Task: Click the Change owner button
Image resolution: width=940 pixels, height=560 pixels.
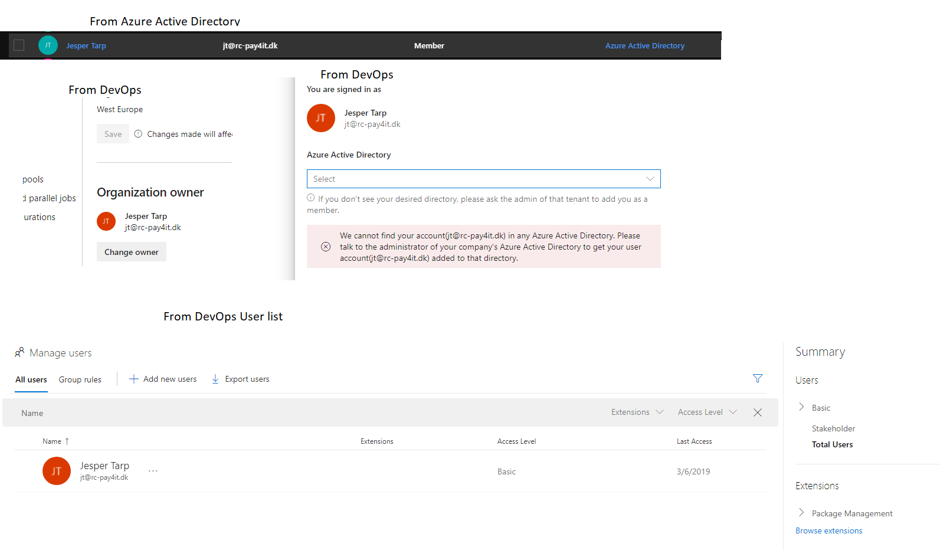Action: click(132, 252)
